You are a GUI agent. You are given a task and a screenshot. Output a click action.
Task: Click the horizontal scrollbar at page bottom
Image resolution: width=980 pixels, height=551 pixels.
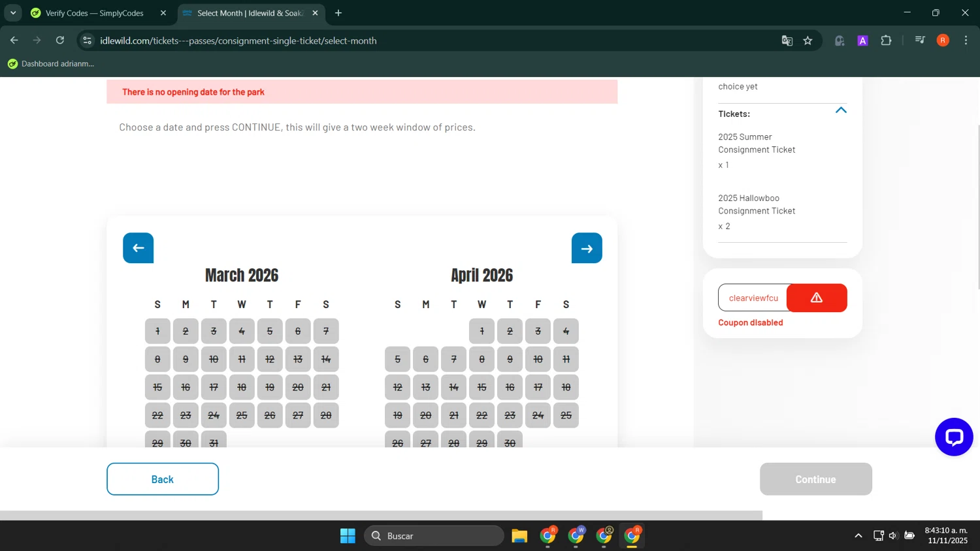coord(381,515)
